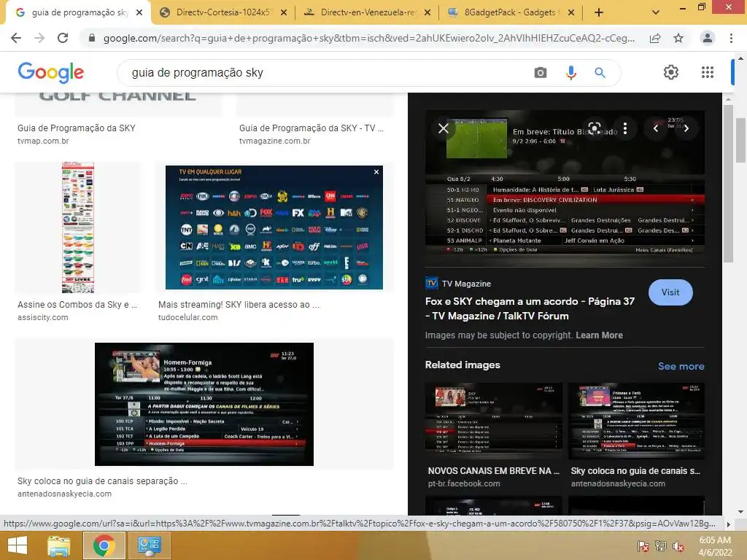
Task: Click Mais streaming! SKY libera acesso caption
Action: point(239,305)
